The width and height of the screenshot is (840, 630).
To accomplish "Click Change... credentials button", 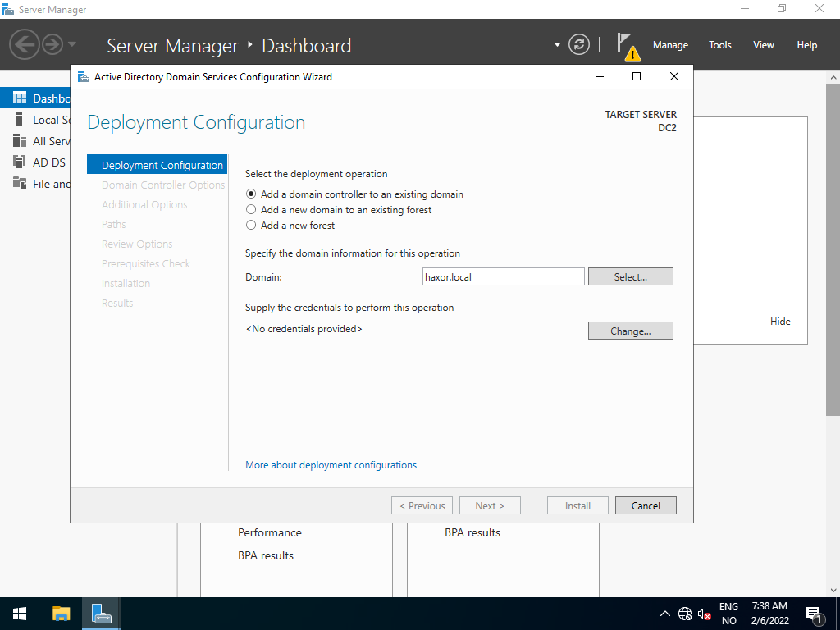I will 630,331.
